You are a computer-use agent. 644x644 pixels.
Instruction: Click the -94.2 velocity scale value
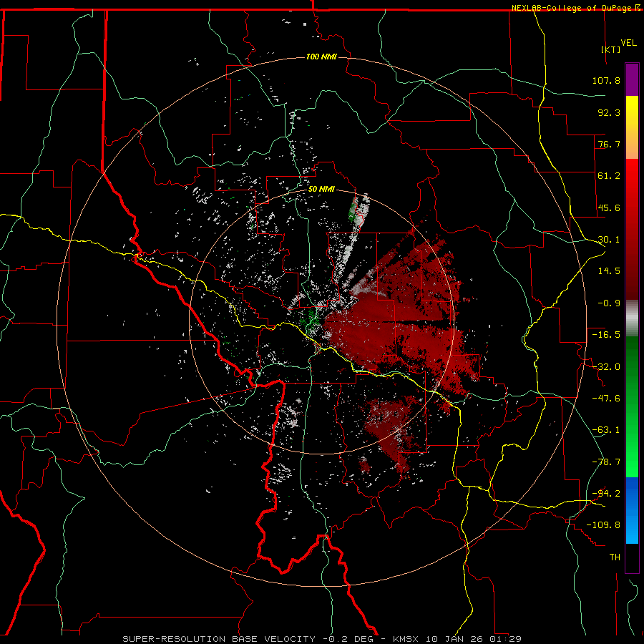tap(606, 494)
